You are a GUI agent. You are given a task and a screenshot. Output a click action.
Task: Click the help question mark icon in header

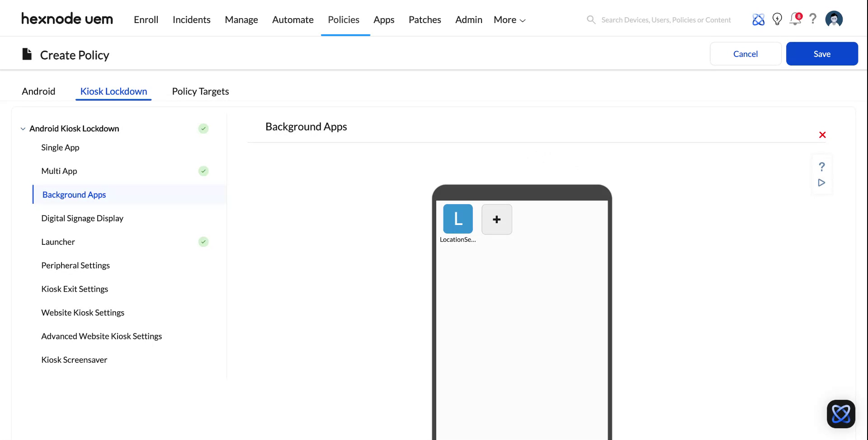(813, 19)
